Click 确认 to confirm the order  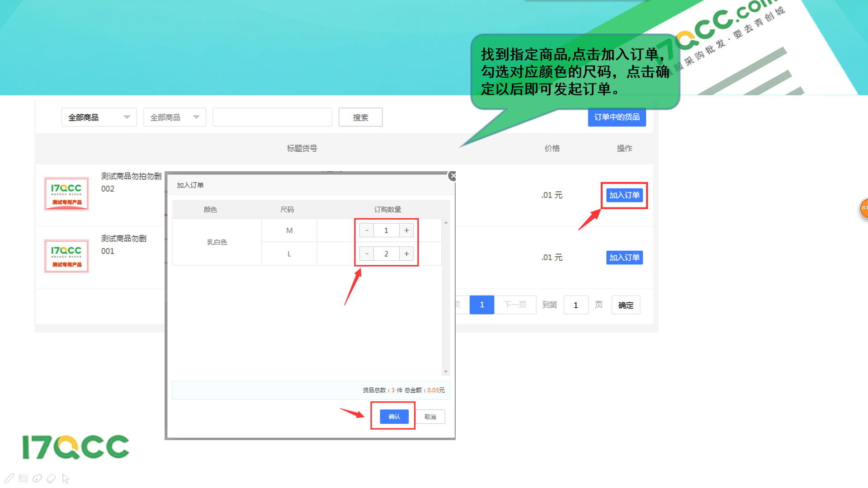point(394,417)
